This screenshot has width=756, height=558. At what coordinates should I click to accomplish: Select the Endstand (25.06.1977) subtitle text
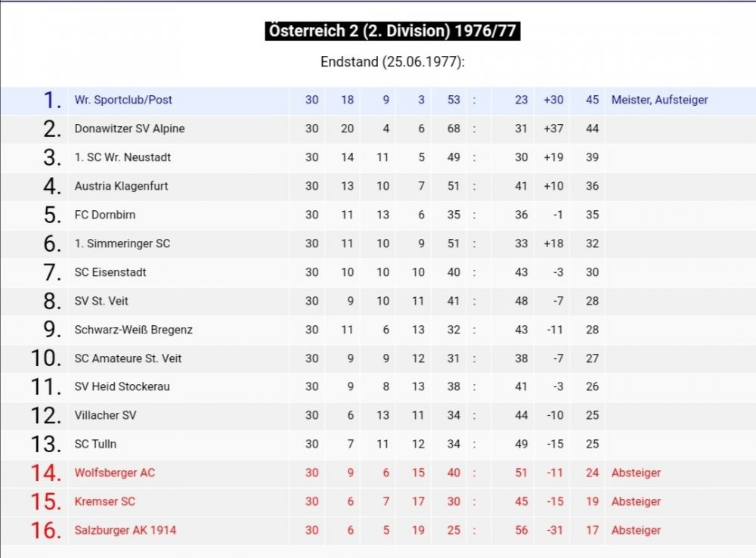coord(392,62)
